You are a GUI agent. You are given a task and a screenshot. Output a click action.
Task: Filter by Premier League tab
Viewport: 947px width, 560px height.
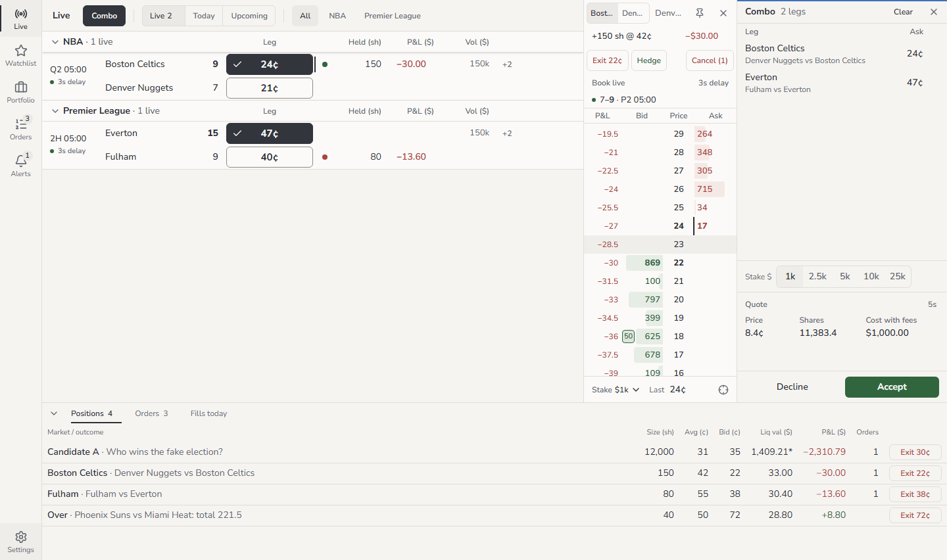point(393,16)
